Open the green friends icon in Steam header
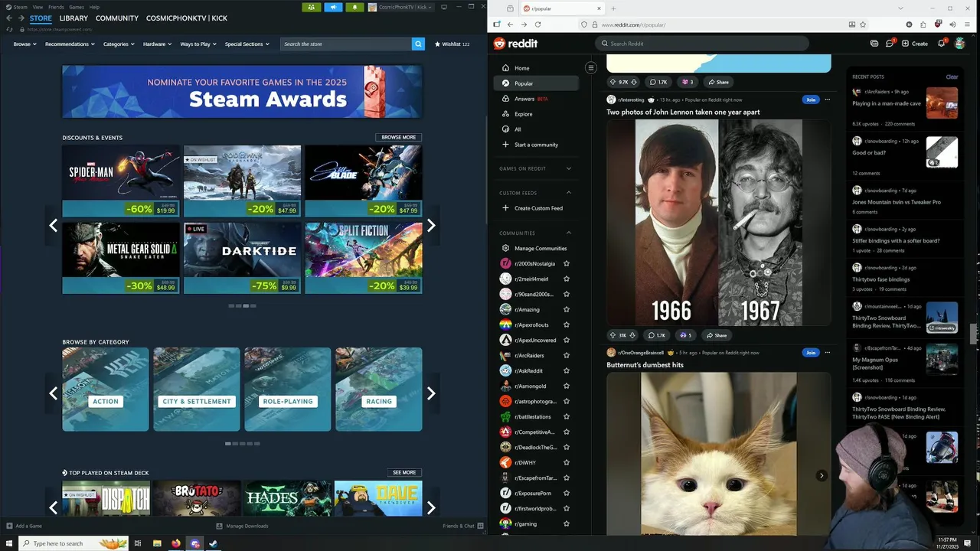The height and width of the screenshot is (551, 980). point(311,7)
